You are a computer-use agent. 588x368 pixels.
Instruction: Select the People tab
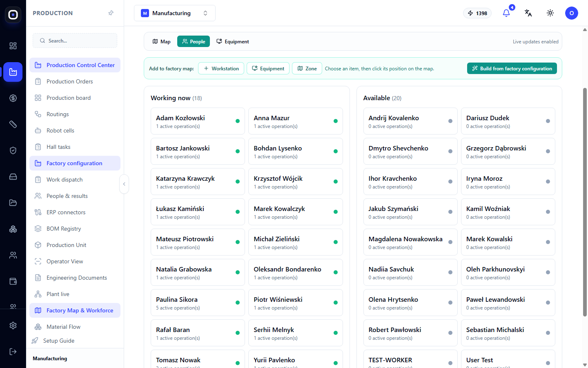tap(194, 41)
